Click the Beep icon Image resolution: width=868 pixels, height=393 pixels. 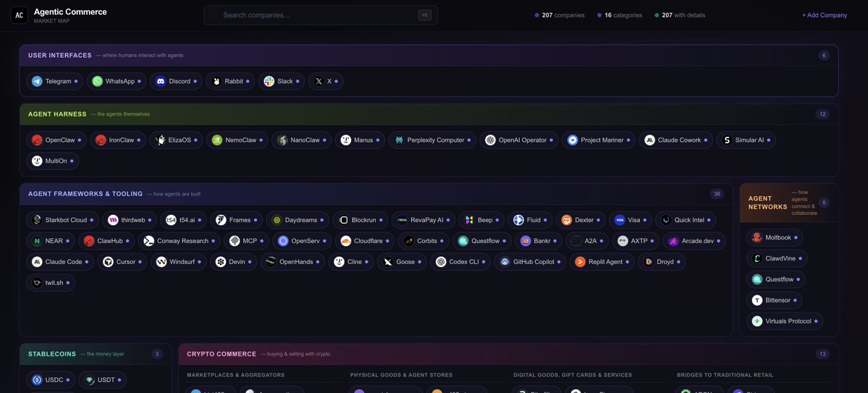[469, 220]
